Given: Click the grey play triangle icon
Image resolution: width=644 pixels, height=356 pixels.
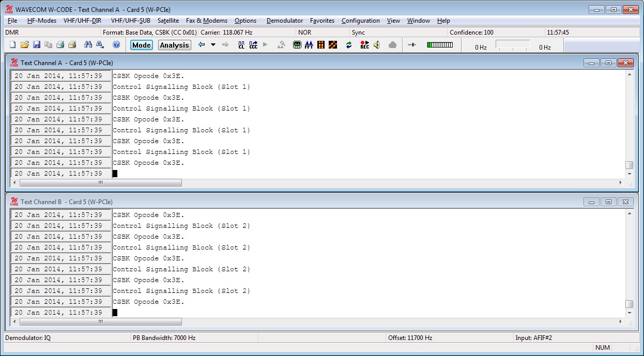Looking at the screenshot, I should (x=265, y=45).
